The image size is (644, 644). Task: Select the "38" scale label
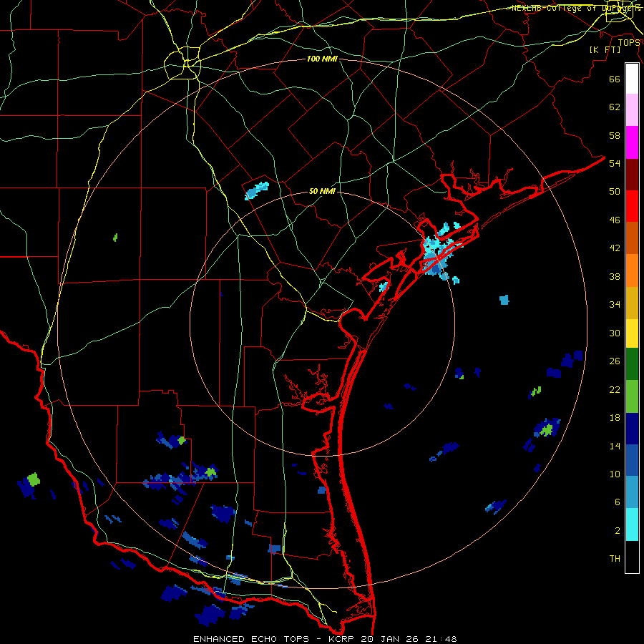coord(615,276)
